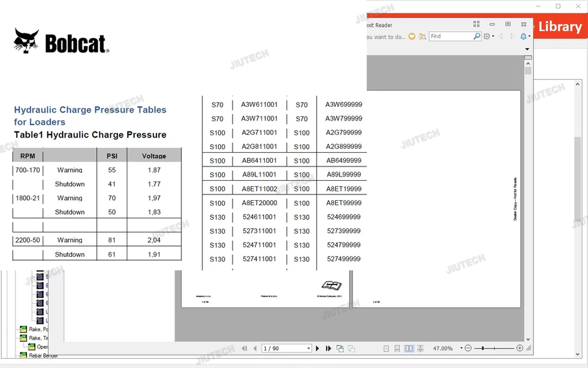Maximize the Library outer window
588x368 pixels.
(x=558, y=6)
